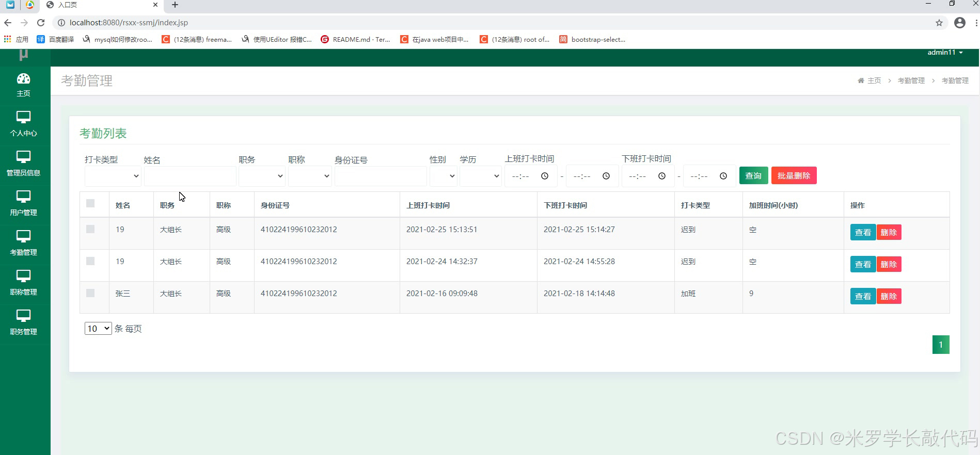Click the browser address bar URL
The width and height of the screenshot is (980, 455).
[x=129, y=23]
